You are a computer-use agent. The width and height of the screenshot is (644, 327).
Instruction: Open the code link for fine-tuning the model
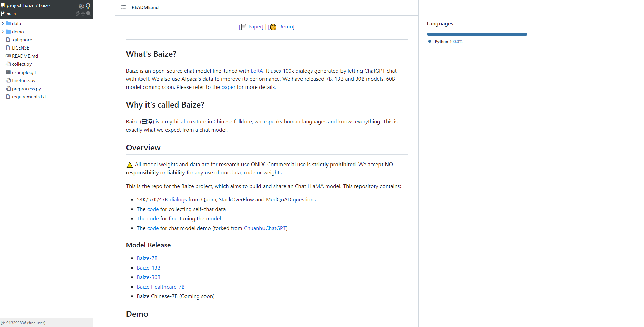tap(153, 219)
